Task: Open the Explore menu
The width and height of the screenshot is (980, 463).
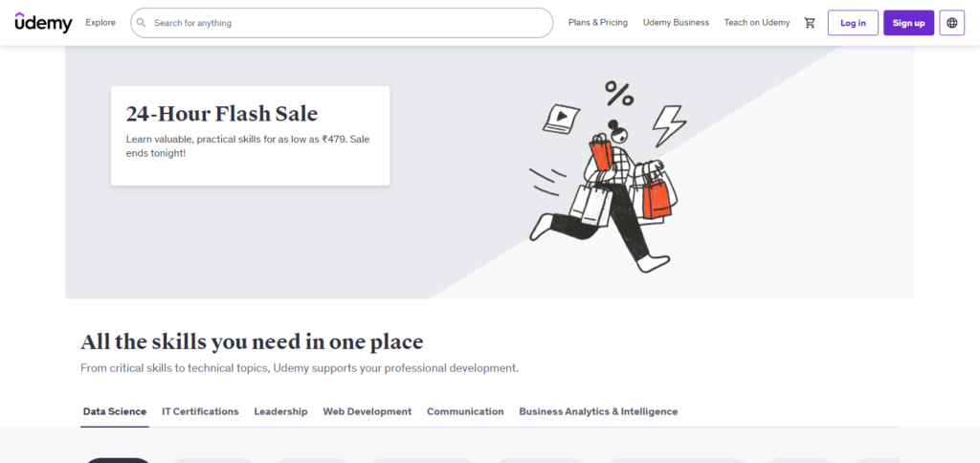Action: click(x=100, y=23)
